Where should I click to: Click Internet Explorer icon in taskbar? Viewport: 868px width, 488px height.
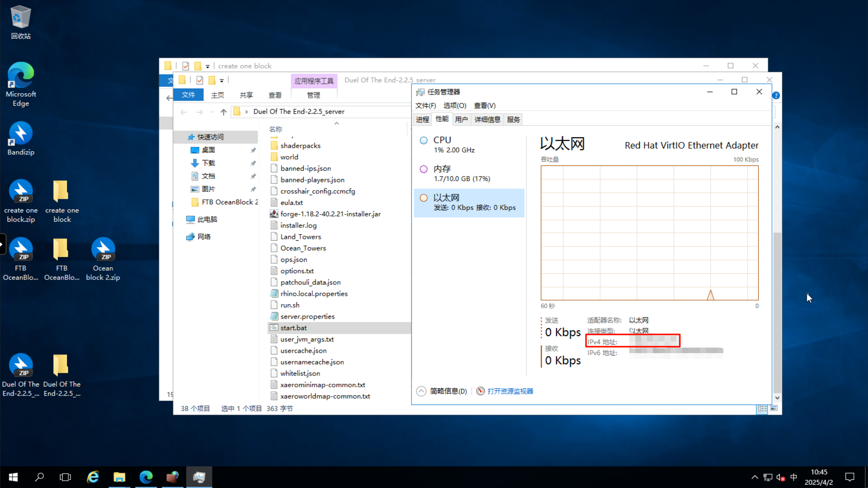(x=93, y=477)
